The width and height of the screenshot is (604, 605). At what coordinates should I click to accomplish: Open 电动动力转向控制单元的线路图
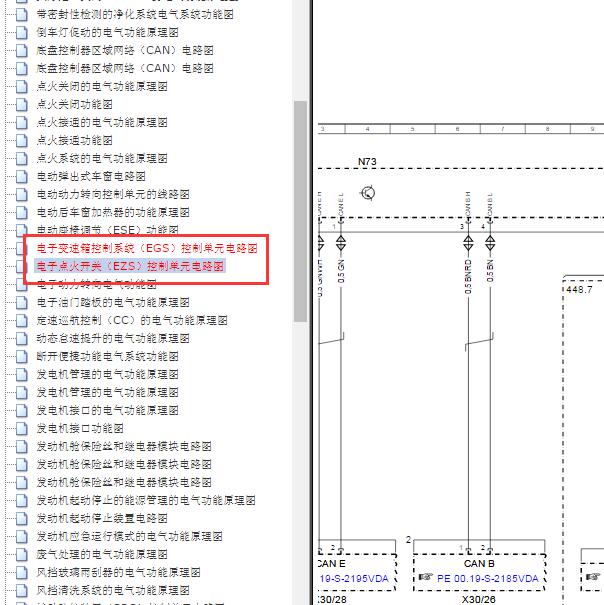coord(113,194)
